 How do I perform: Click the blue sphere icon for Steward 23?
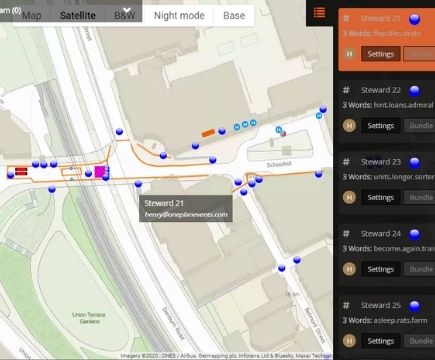coord(414,163)
